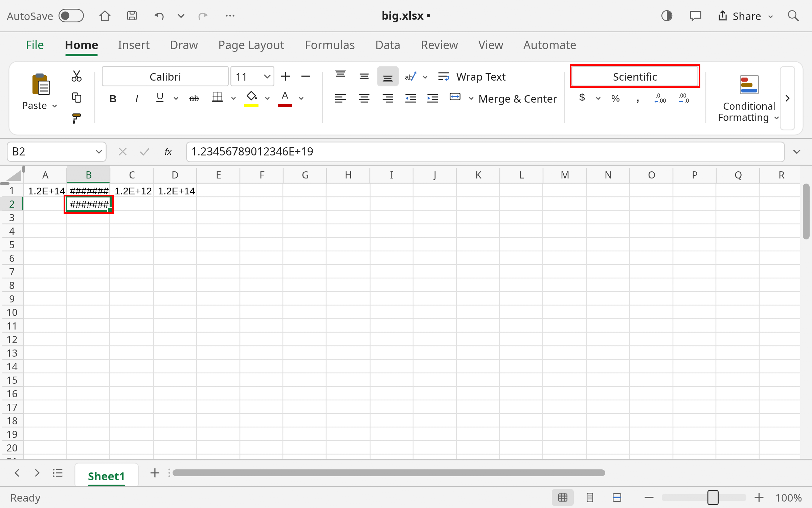Apply strikethrough formatting
812x508 pixels.
tap(194, 99)
